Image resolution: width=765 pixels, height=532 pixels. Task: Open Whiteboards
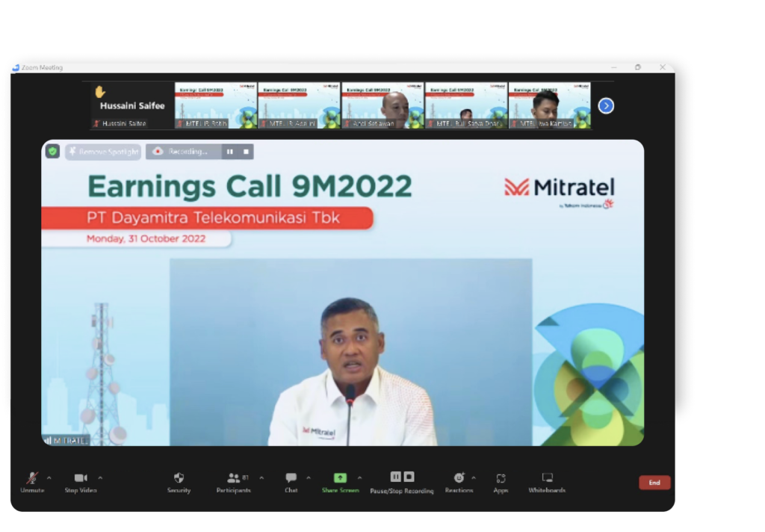[547, 482]
